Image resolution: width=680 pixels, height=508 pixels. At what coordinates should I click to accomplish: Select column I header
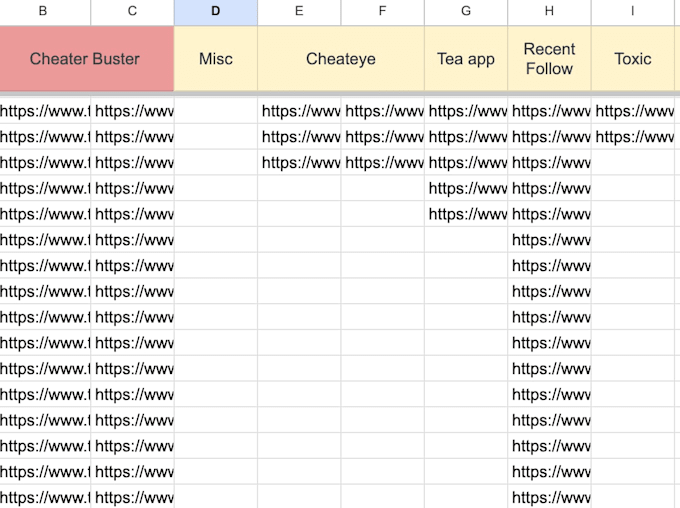[x=632, y=12]
